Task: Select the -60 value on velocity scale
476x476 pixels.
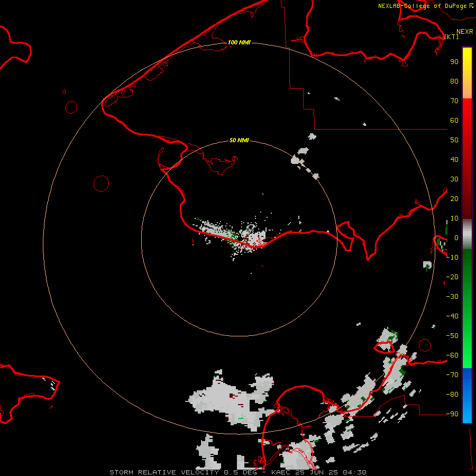Action: (452, 355)
